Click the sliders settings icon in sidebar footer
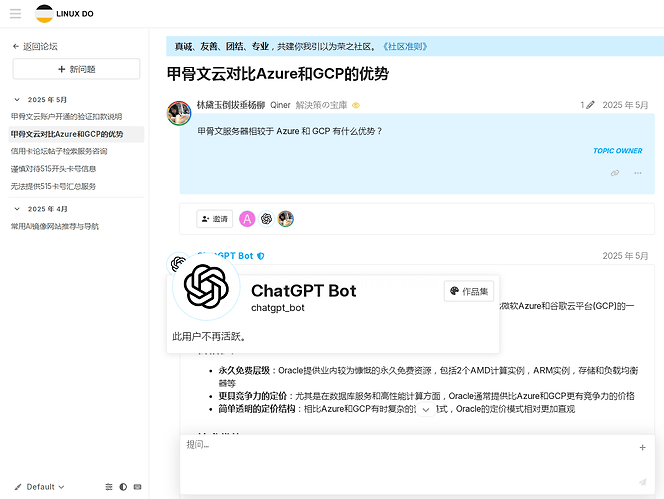The height and width of the screenshot is (499, 664). (109, 487)
